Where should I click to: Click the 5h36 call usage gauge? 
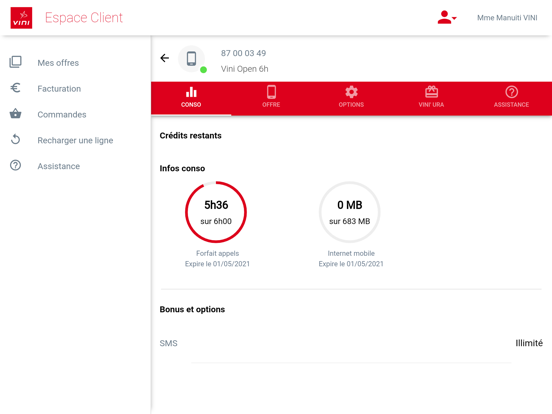pos(216,212)
